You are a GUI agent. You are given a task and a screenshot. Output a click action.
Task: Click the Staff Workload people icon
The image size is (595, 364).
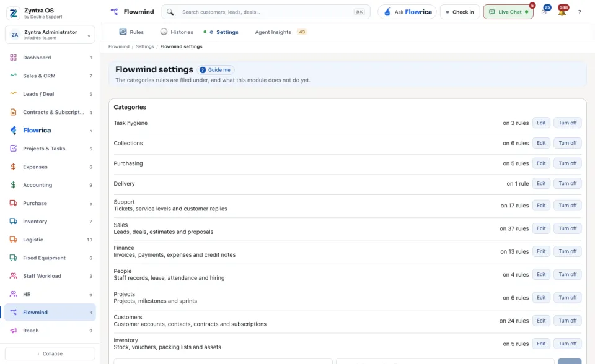click(x=13, y=276)
